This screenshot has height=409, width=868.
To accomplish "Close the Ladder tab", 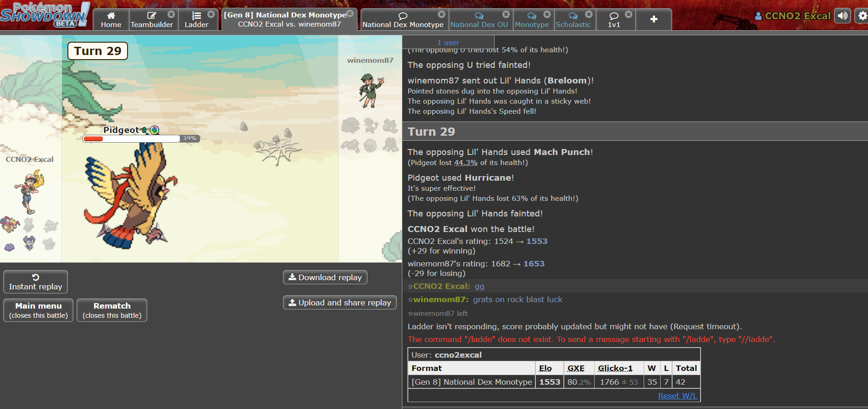I will pyautogui.click(x=211, y=14).
